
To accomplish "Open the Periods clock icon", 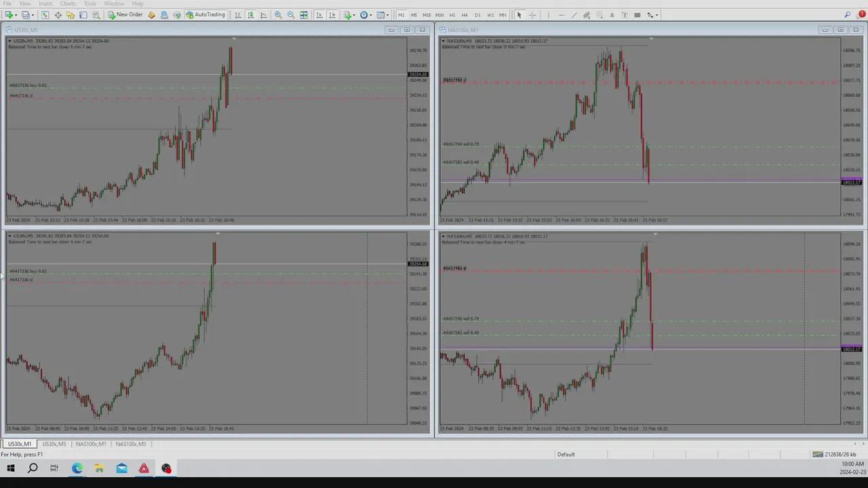I will [x=363, y=15].
